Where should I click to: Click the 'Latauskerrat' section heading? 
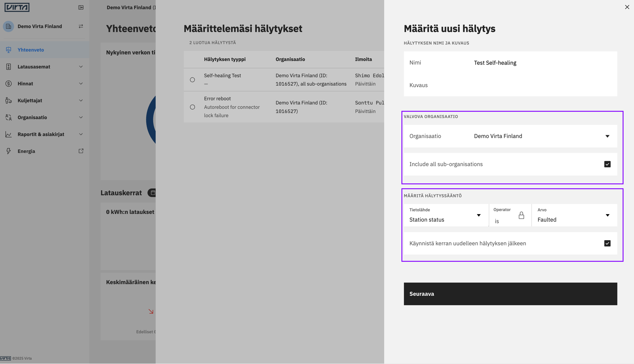pos(121,193)
